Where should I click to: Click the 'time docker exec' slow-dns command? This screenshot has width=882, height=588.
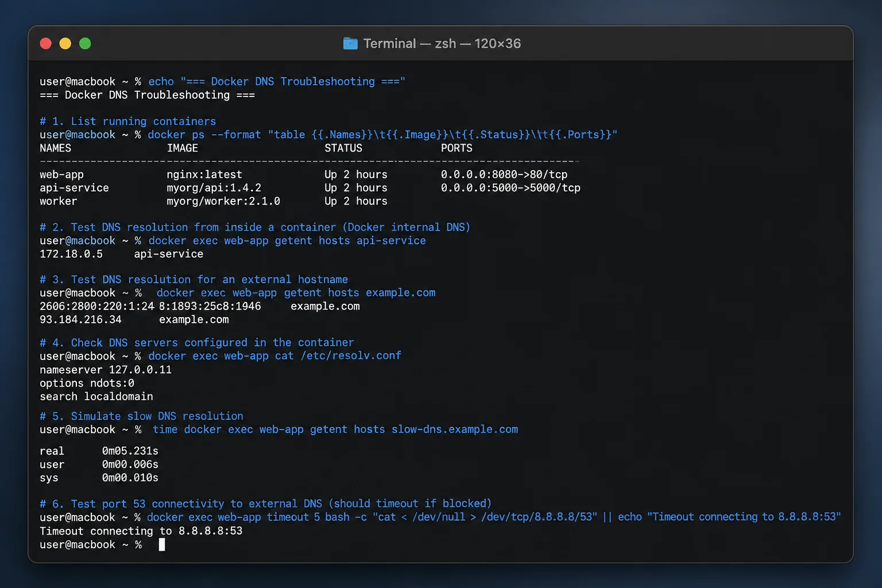point(335,430)
